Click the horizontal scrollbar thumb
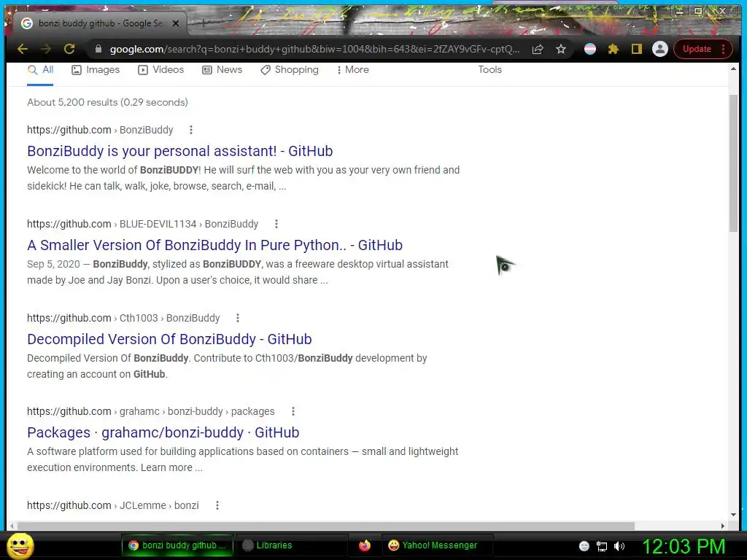 [x=326, y=526]
